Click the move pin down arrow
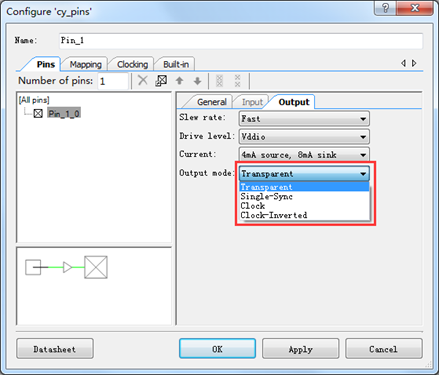 (197, 81)
